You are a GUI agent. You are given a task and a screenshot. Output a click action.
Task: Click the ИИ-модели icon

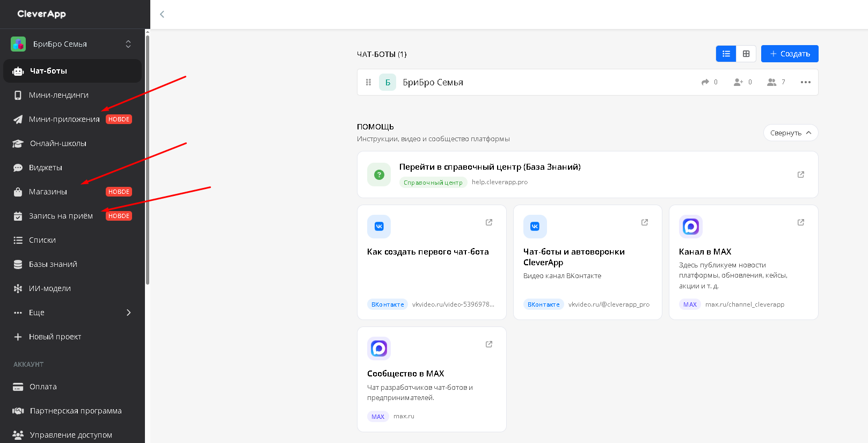coord(18,288)
